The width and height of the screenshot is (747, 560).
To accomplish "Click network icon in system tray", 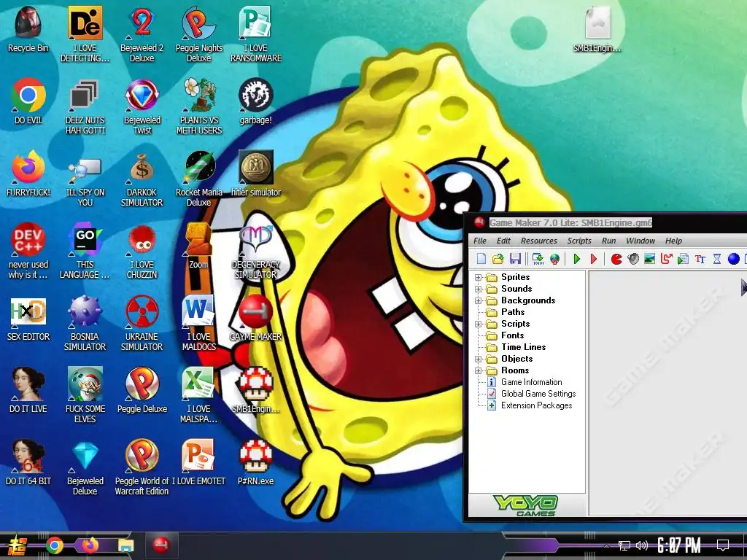I will (624, 545).
